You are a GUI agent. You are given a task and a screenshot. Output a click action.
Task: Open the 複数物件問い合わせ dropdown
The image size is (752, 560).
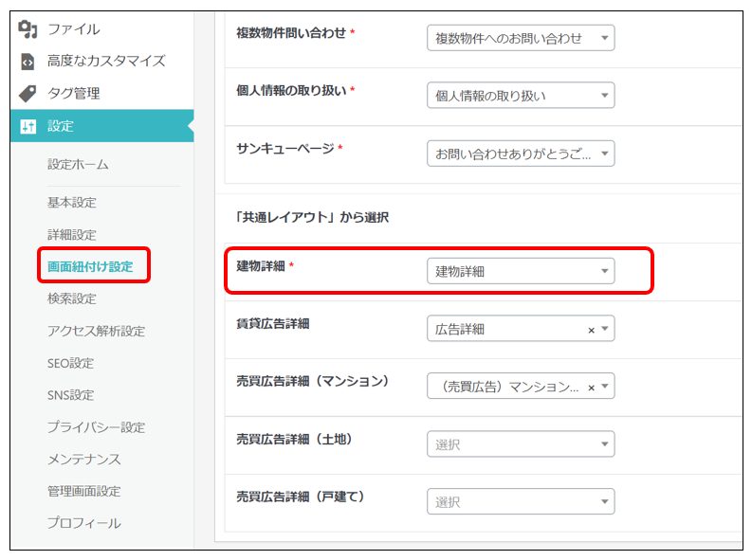coord(521,38)
